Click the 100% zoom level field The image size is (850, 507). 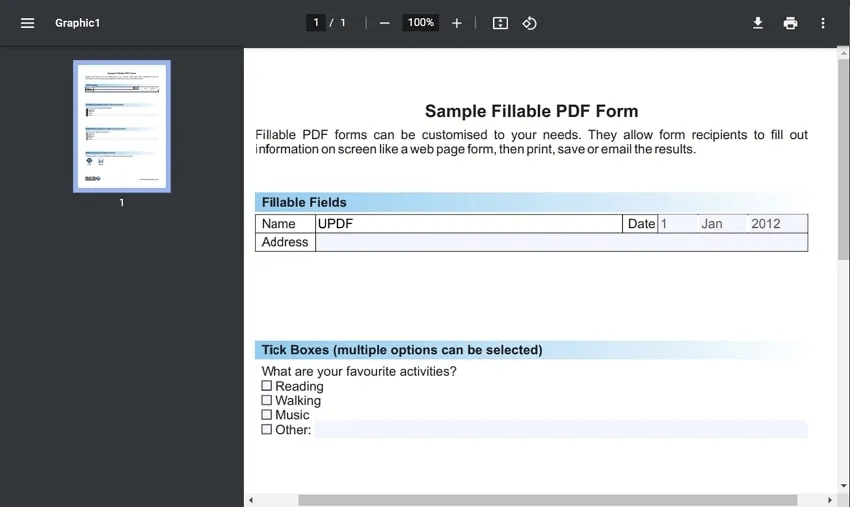tap(421, 23)
